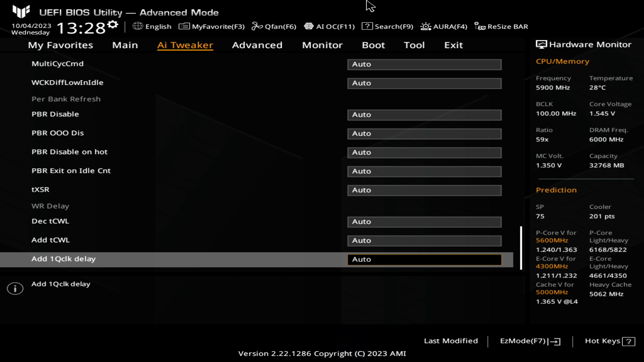Open the Tool tab
Viewport: 644px width, 362px height.
click(414, 45)
